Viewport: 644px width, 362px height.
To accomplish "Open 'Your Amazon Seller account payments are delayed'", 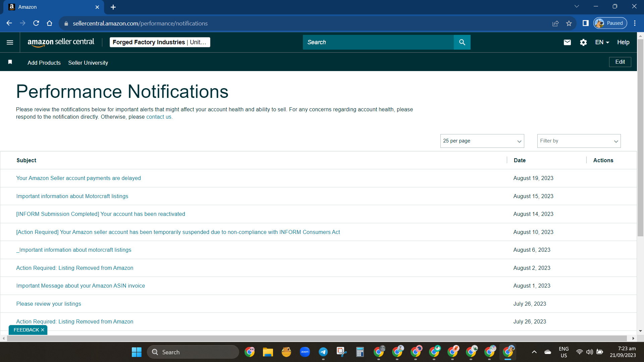I will (78, 178).
